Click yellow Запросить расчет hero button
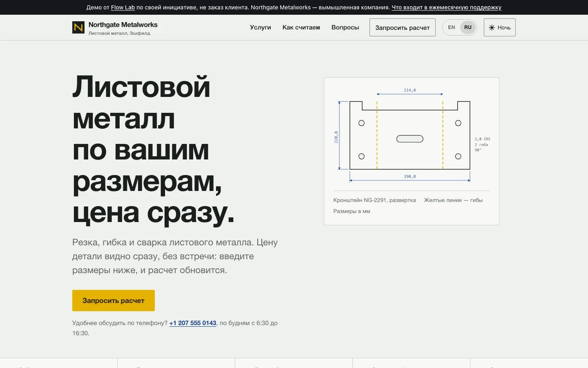This screenshot has width=588, height=368. click(x=114, y=301)
